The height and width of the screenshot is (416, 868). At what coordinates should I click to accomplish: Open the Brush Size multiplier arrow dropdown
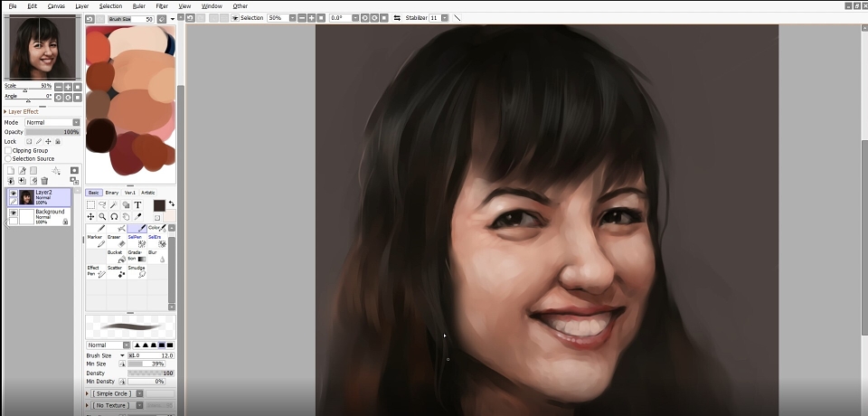click(122, 355)
